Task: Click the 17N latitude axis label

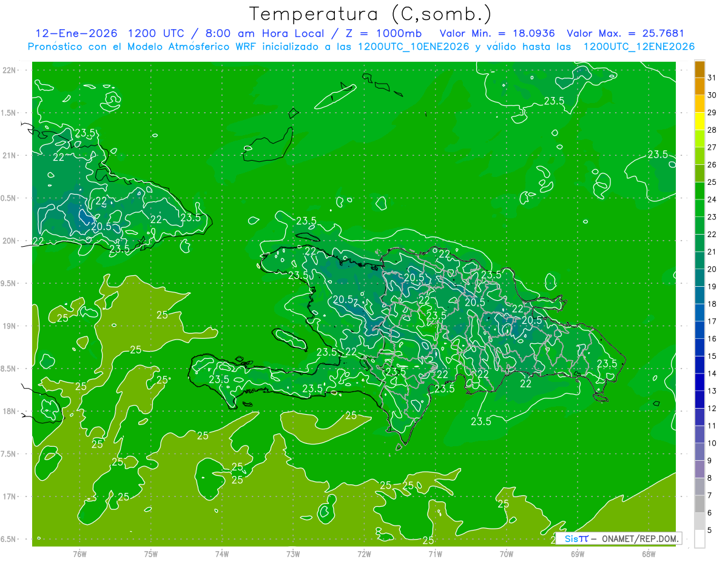Action: click(10, 497)
